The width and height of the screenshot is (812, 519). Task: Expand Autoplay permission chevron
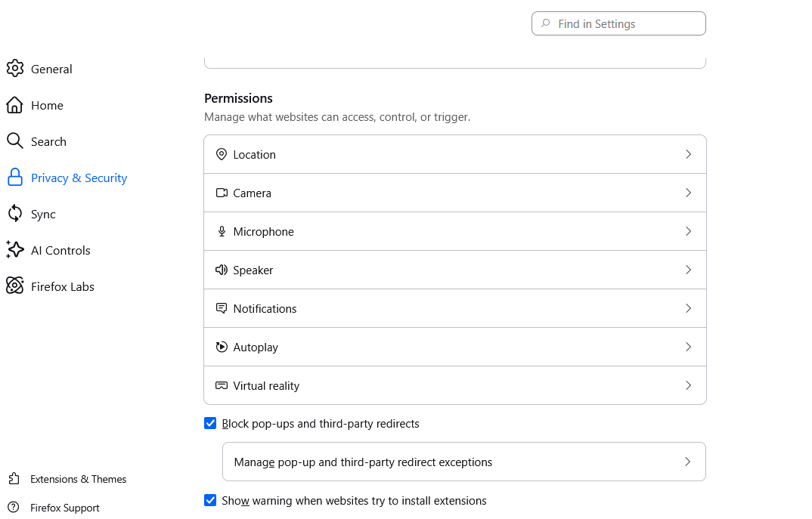point(688,347)
